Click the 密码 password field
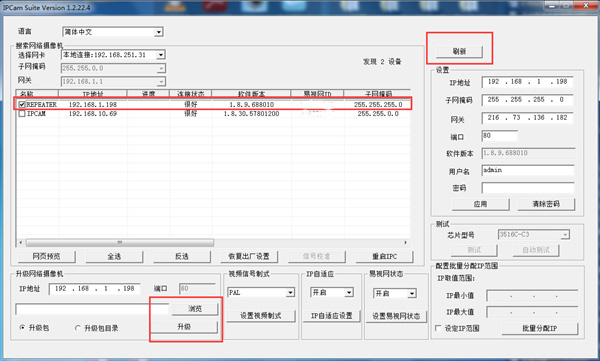Screen dimensions: 600x361 coord(528,188)
